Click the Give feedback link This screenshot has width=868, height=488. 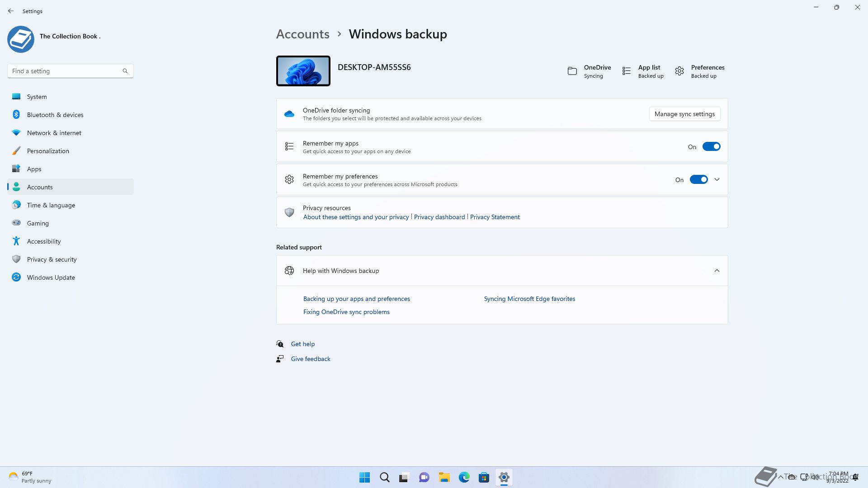click(311, 359)
